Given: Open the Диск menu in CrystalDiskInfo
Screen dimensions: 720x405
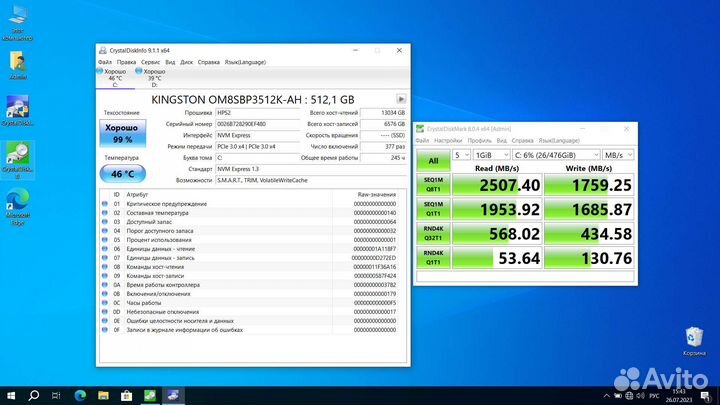Looking at the screenshot, I should (186, 62).
